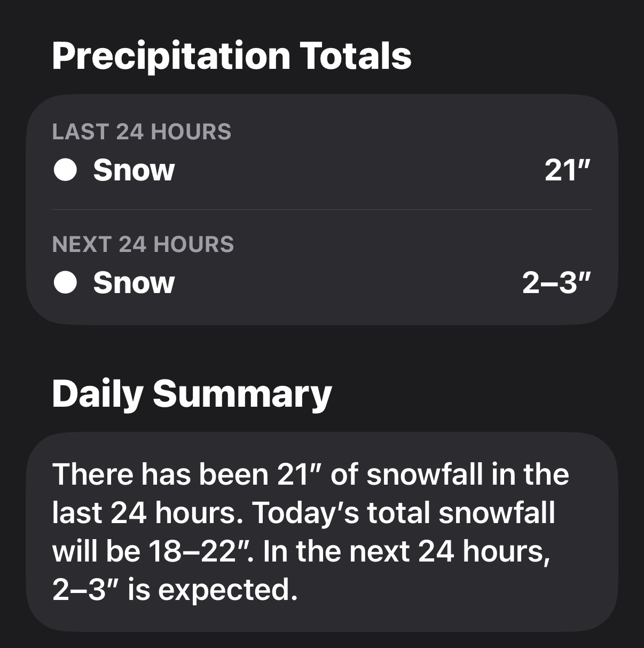Click the snow dot icon under Next 24 Hours

click(x=66, y=282)
